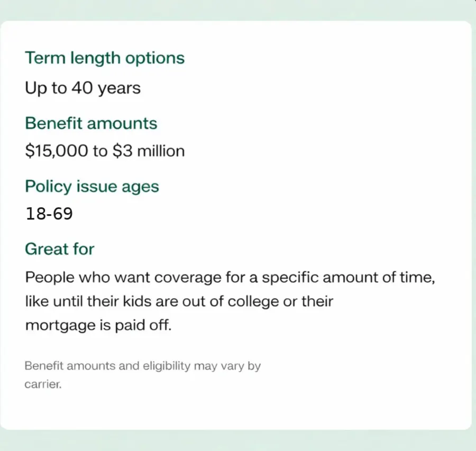
Task: Select the 'Up to 40 years' text
Action: tap(83, 88)
